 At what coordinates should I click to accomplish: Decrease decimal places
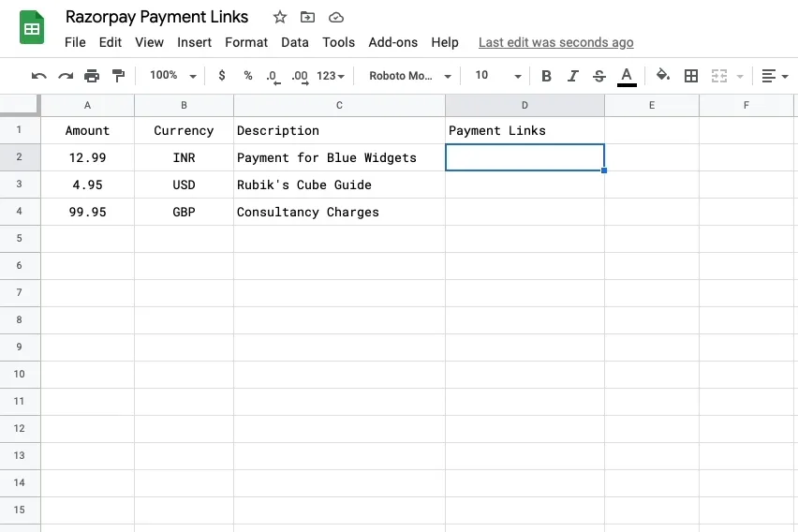pyautogui.click(x=273, y=77)
